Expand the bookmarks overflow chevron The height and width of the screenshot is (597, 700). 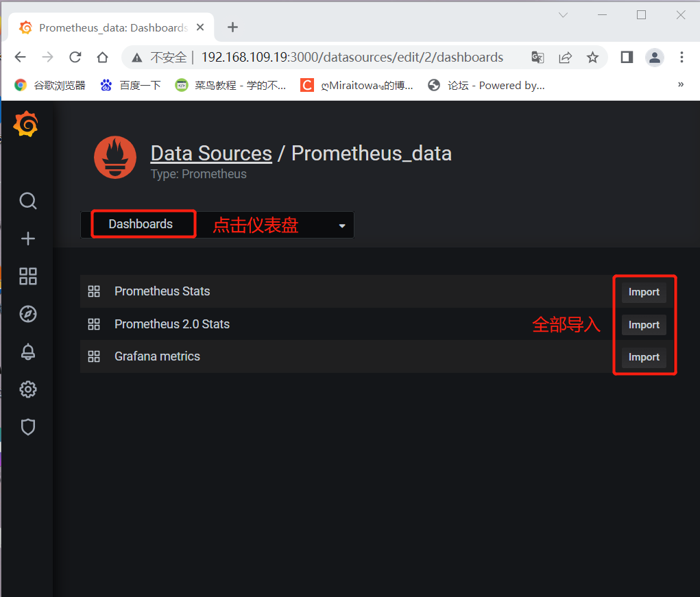click(681, 84)
